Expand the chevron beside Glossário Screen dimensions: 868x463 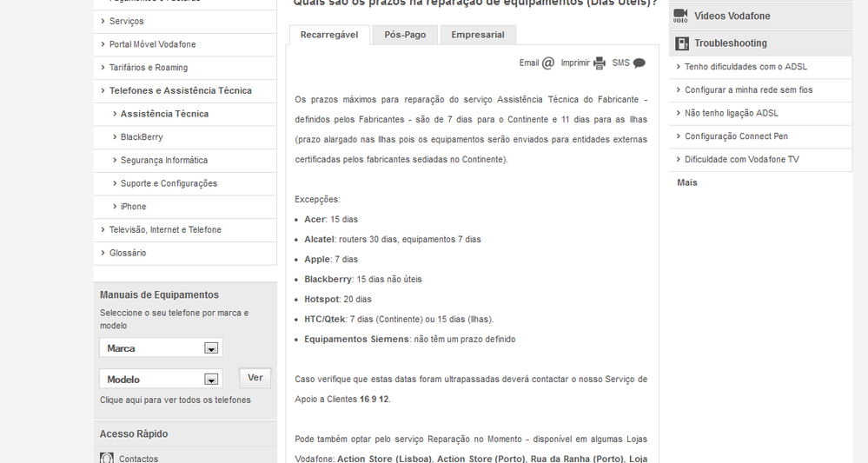click(103, 253)
